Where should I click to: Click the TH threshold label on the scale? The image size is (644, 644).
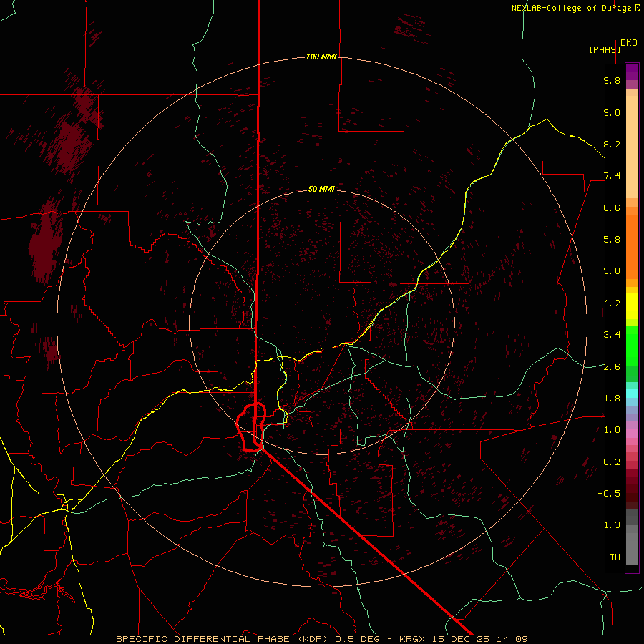[x=615, y=557]
